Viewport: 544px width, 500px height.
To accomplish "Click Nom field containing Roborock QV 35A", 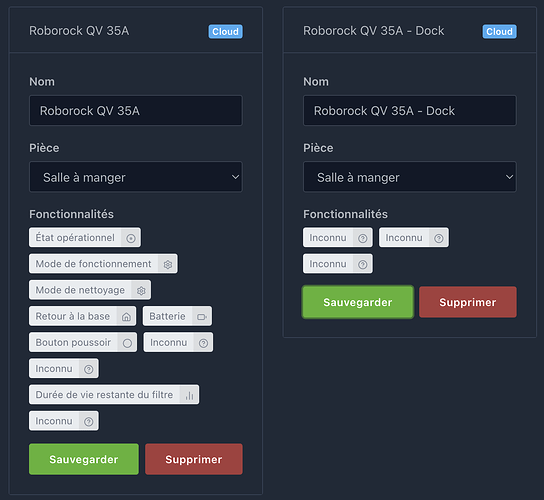I will 136,111.
